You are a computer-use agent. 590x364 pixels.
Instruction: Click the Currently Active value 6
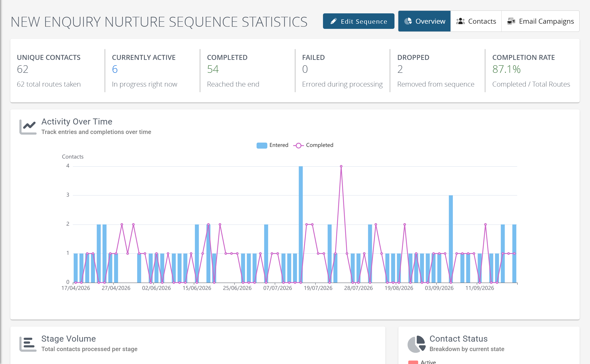(115, 69)
